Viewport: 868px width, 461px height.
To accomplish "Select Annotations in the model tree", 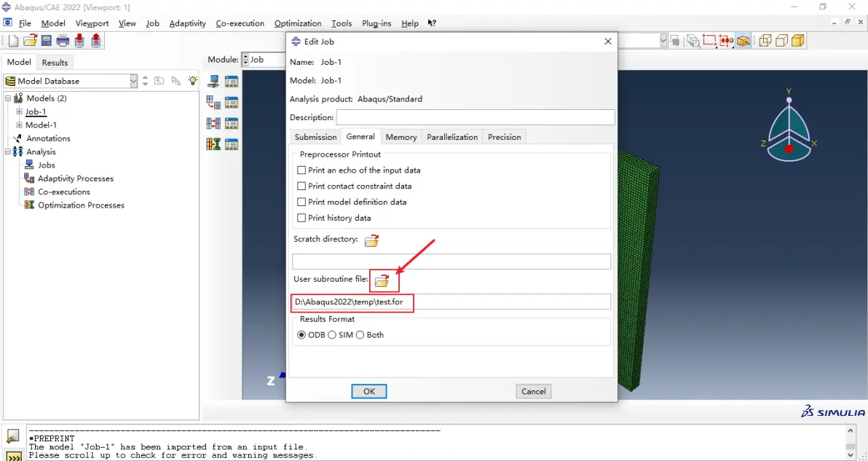I will tap(49, 138).
